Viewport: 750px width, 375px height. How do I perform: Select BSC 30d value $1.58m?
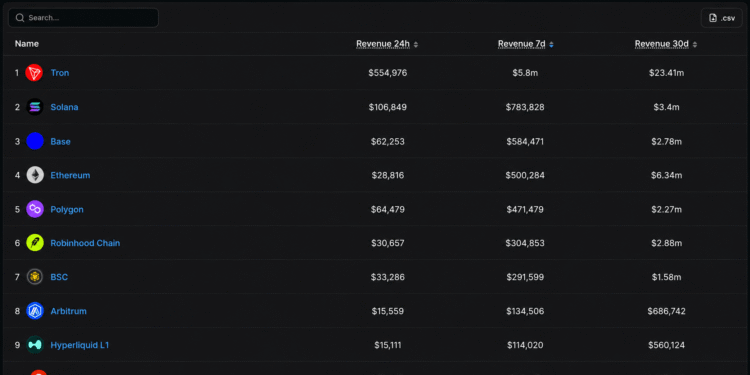666,277
